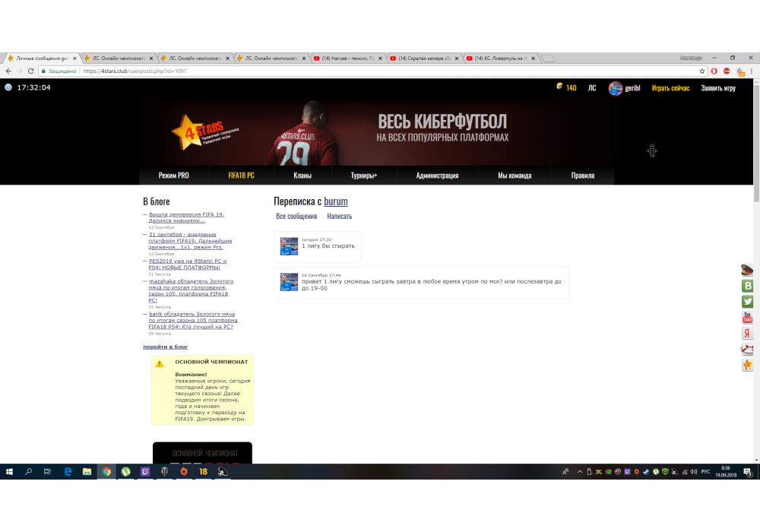Open the Twitch app in taskbar
The width and height of the screenshot is (760, 532).
coord(145,472)
